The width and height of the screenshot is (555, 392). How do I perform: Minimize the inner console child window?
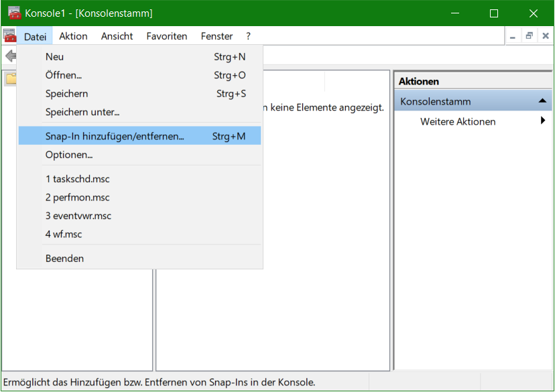[x=513, y=36]
